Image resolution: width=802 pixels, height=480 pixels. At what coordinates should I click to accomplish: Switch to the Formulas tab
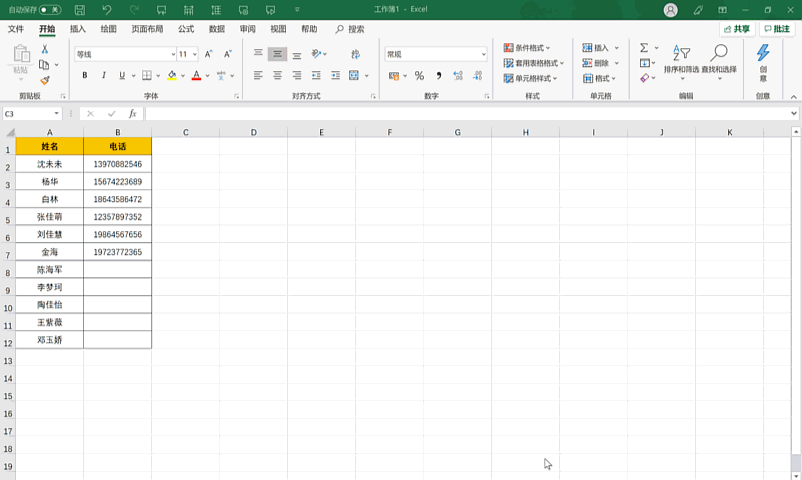(186, 29)
